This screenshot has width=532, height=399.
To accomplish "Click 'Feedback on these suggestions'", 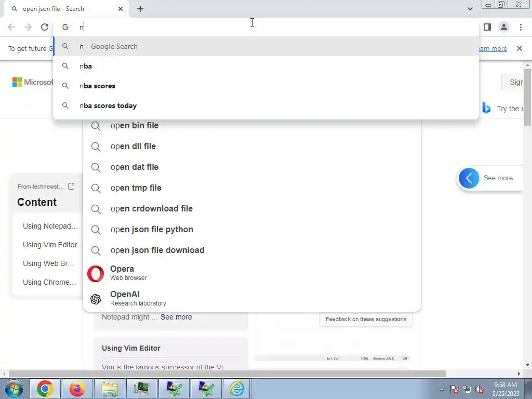I will pos(366,320).
